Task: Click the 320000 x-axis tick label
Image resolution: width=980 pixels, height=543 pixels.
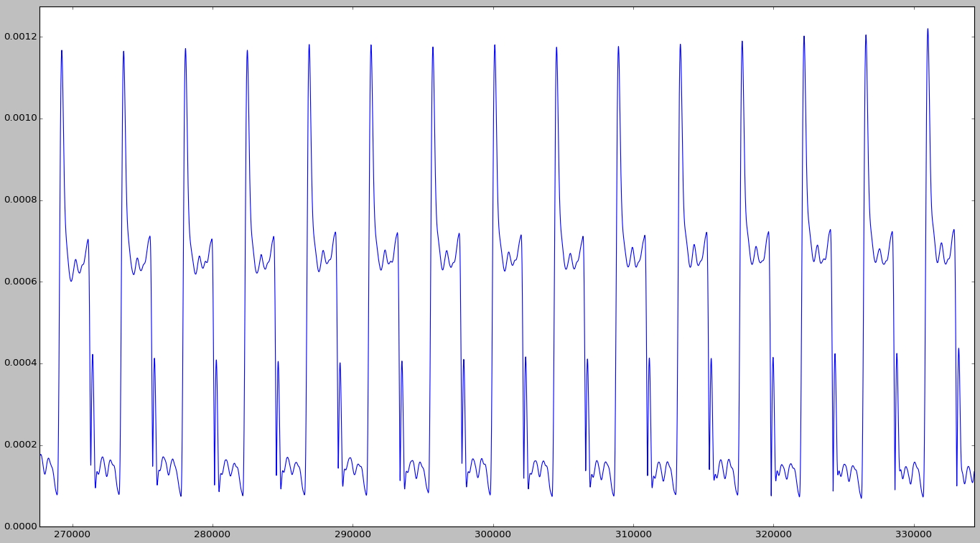Action: (773, 536)
